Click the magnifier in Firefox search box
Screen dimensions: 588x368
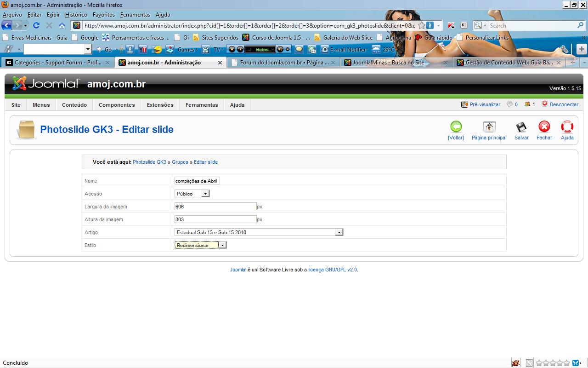pyautogui.click(x=581, y=25)
